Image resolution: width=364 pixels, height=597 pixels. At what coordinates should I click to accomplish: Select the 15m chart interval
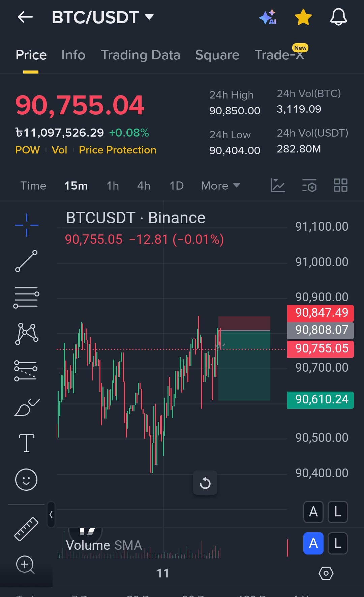tap(76, 186)
